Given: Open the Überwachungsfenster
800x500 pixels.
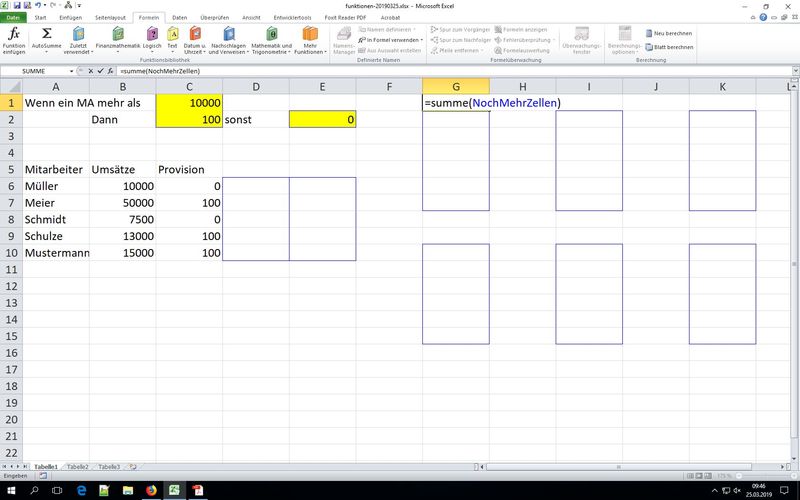Looking at the screenshot, I should [582, 41].
